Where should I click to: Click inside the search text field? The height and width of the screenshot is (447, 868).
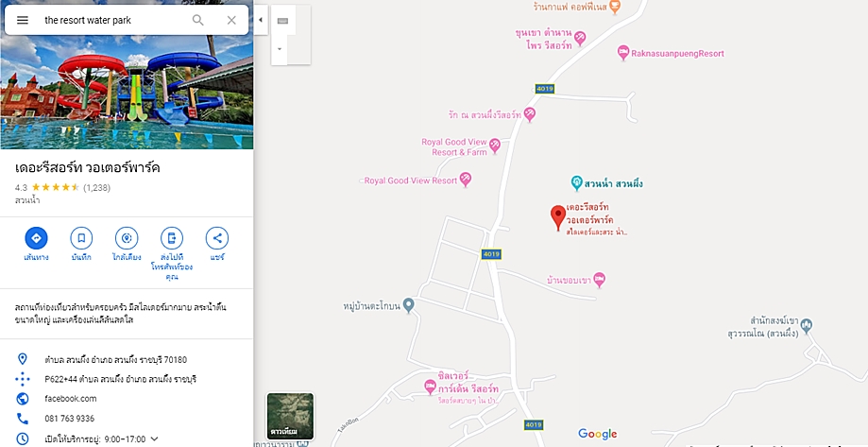pos(113,20)
